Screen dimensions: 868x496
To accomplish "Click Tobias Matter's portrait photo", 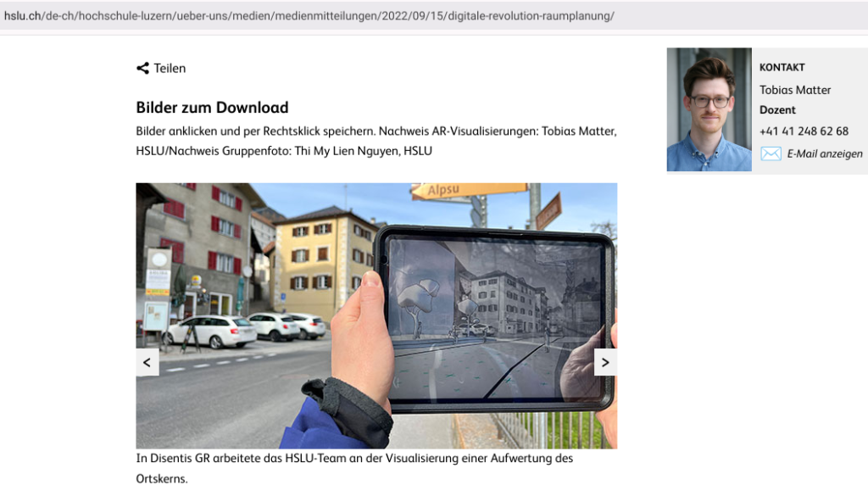I will click(x=709, y=109).
